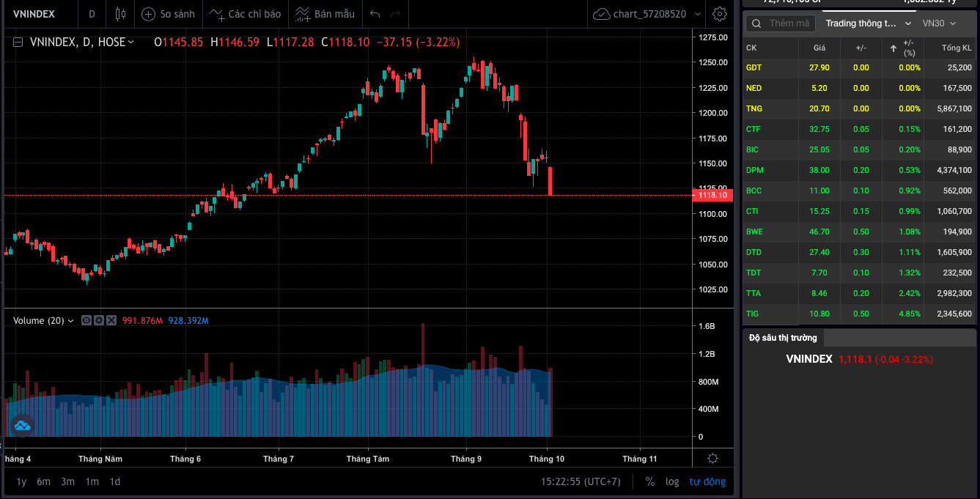Select the CTI row in watchlist
This screenshot has height=499, width=980.
pos(860,211)
